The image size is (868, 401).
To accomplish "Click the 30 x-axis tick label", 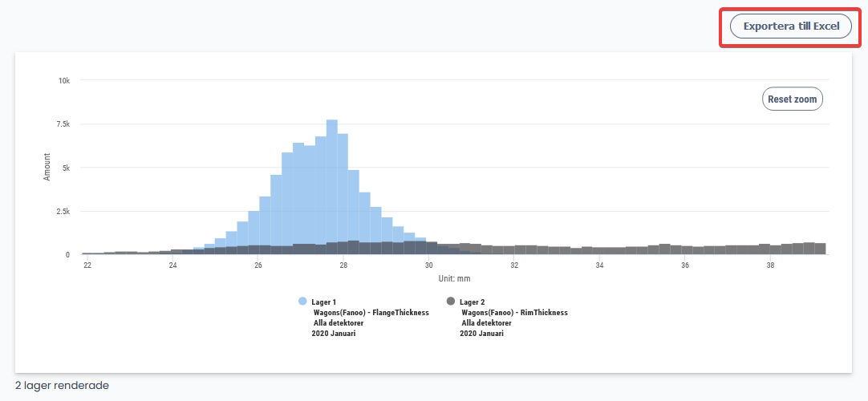I will (x=428, y=265).
